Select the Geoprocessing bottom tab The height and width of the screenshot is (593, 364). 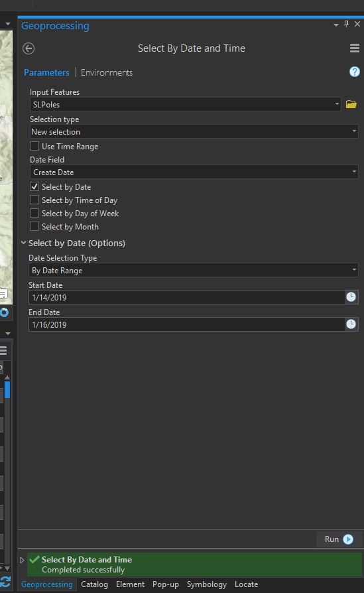[x=47, y=584]
